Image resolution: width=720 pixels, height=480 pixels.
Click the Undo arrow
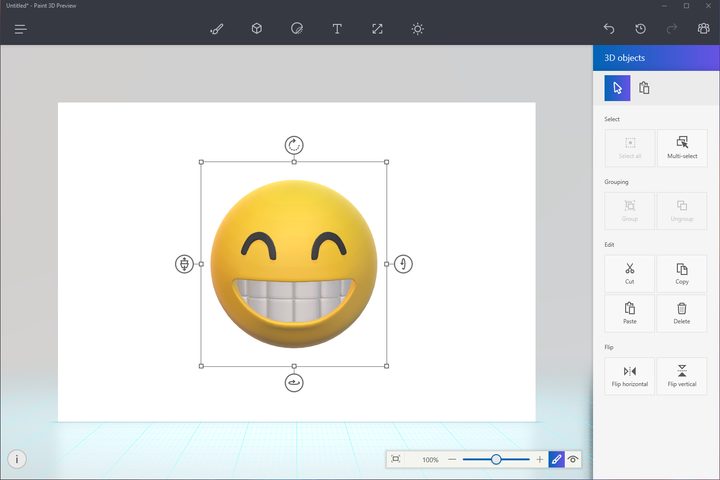(609, 29)
